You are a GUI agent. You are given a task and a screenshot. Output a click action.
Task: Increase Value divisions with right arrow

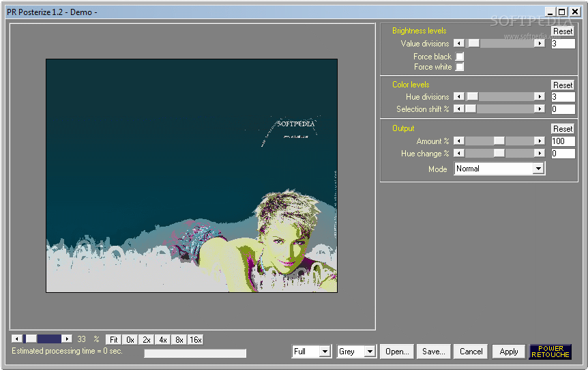click(540, 44)
